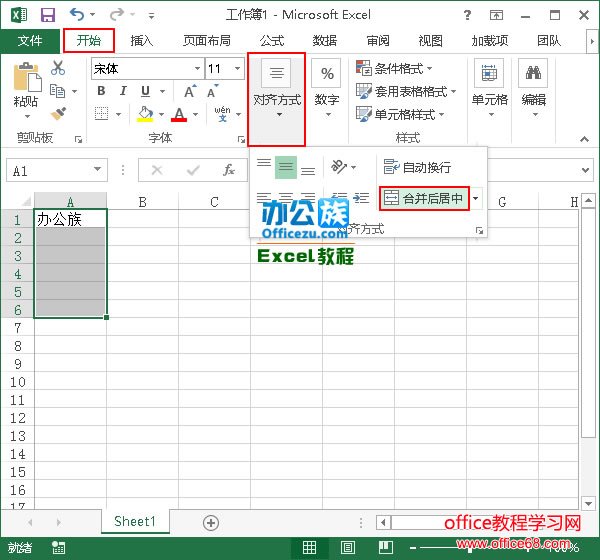Click the text orientation icon
The width and height of the screenshot is (600, 560).
pyautogui.click(x=339, y=167)
